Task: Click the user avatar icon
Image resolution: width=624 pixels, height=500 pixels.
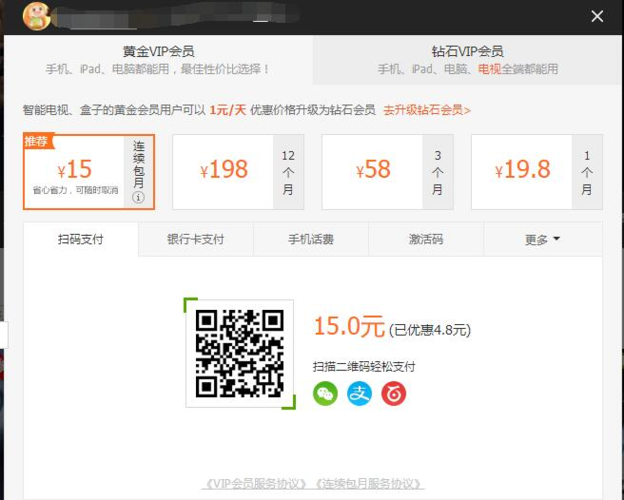Action: click(37, 16)
